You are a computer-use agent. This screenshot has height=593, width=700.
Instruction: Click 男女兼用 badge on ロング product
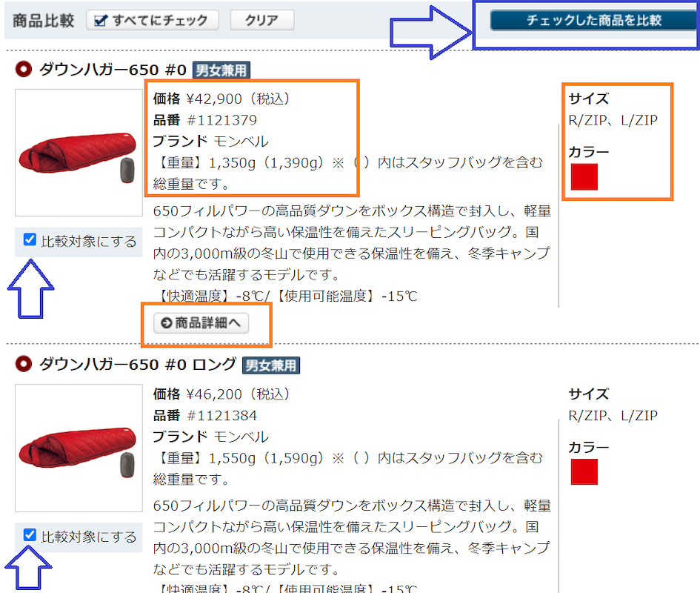[x=271, y=365]
